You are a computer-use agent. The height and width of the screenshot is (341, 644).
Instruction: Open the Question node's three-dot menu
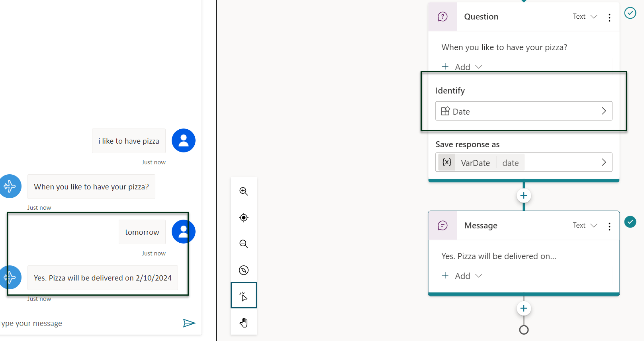coord(609,17)
